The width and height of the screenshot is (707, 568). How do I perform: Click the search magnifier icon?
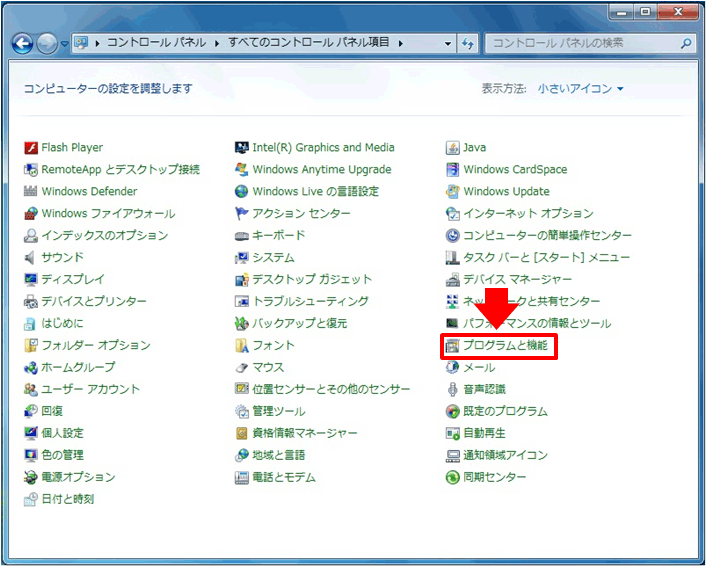685,44
